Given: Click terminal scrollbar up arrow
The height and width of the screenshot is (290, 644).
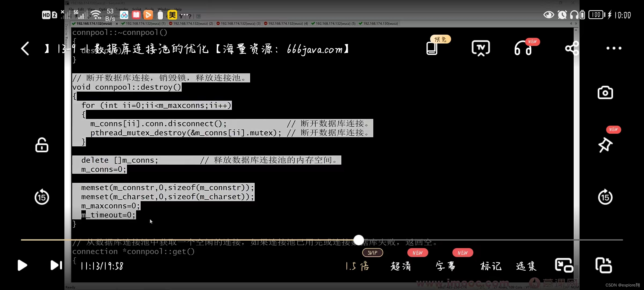Looking at the screenshot, I should click(x=576, y=30).
